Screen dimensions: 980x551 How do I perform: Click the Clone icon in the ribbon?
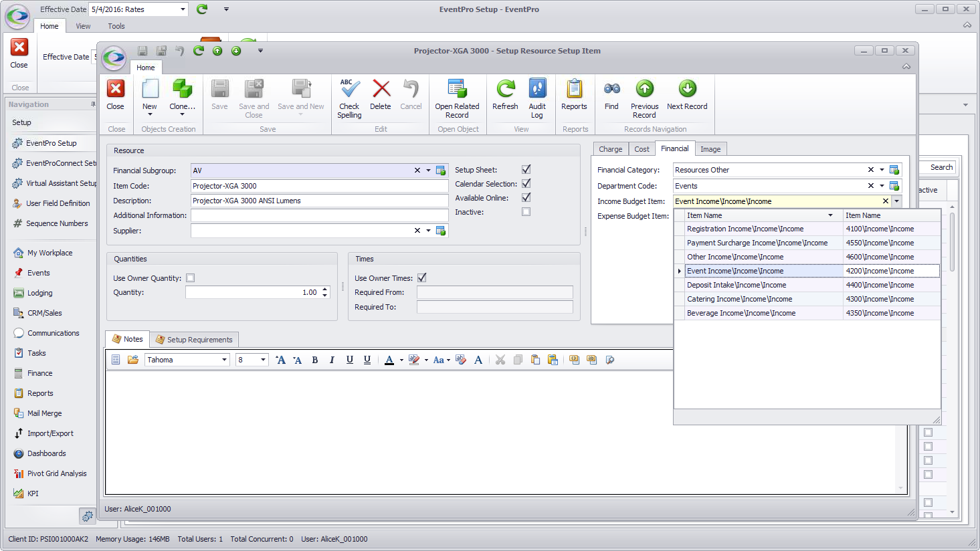[x=182, y=88]
